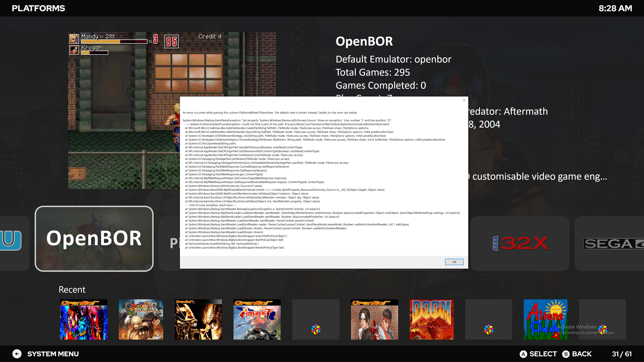Click 'Games Completed: 0' text
Screen dimensions: 644x362
coord(381,85)
